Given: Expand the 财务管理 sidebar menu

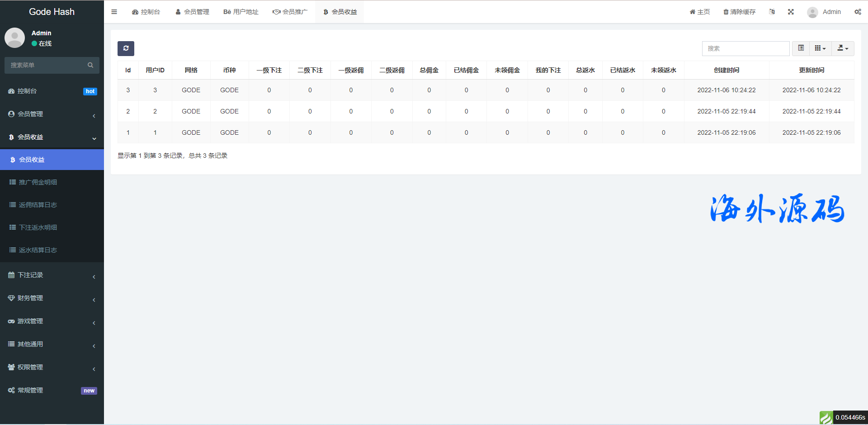Looking at the screenshot, I should (x=52, y=298).
